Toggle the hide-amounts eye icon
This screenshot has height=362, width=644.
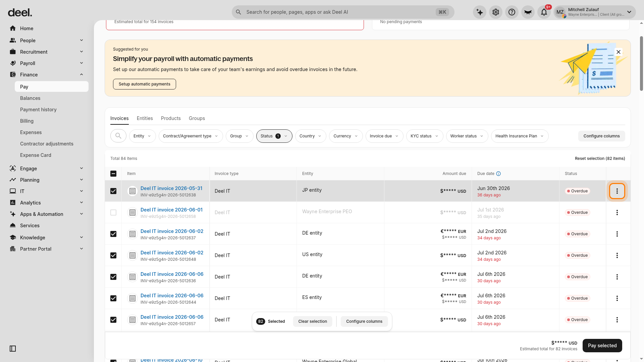pos(528,12)
